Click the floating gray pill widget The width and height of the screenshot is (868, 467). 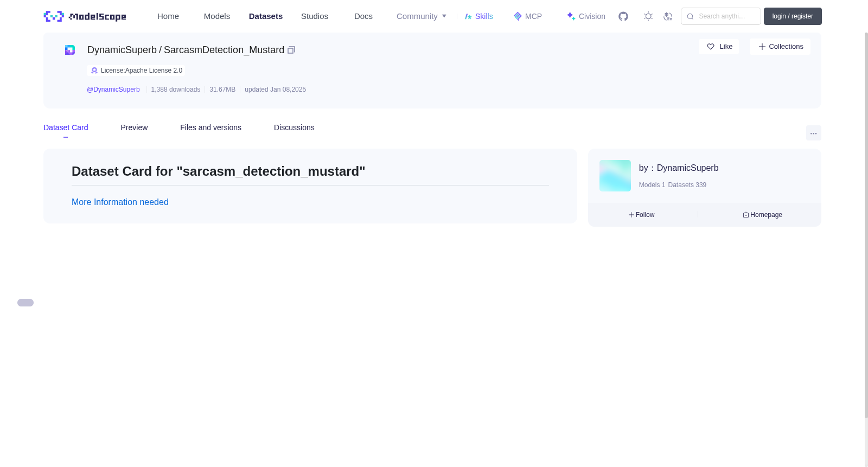25,303
